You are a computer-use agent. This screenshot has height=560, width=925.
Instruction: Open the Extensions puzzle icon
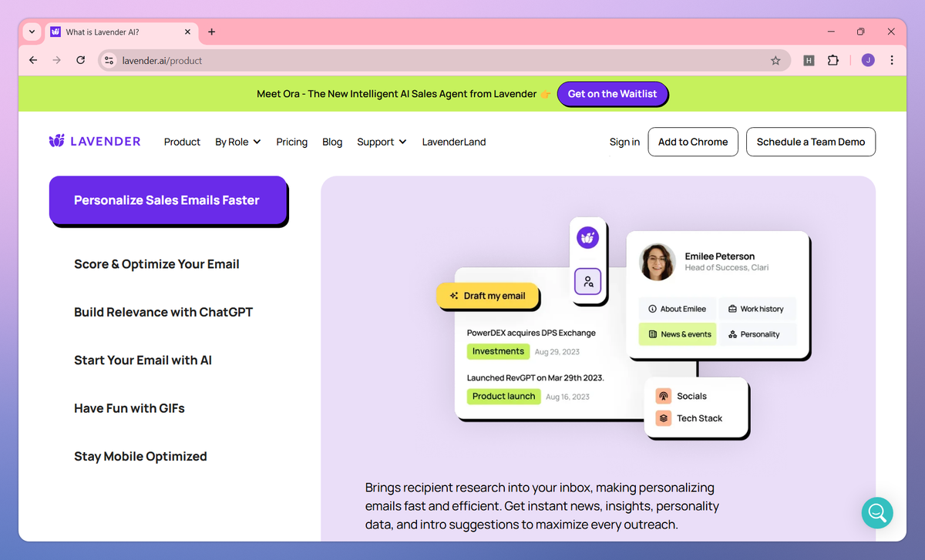[832, 60]
